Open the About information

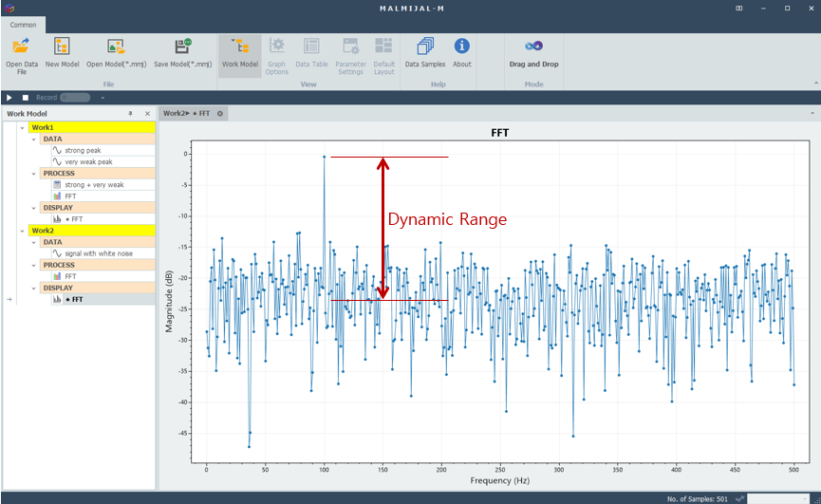[x=462, y=53]
